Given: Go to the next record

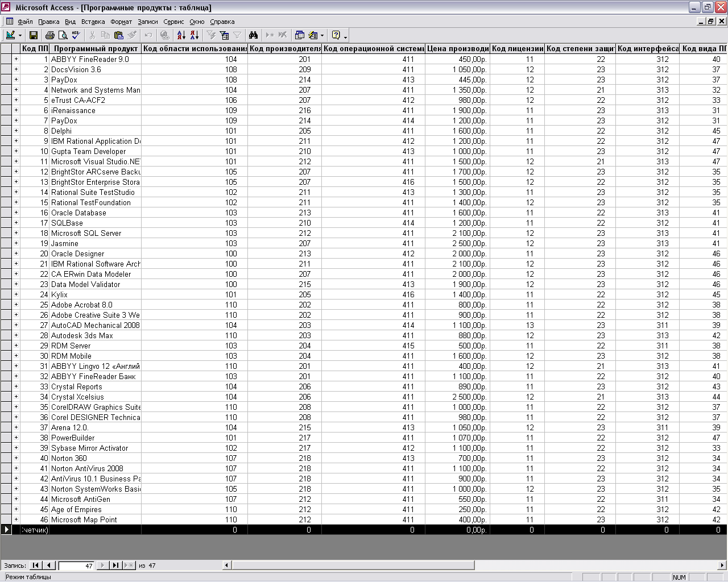Looking at the screenshot, I should (x=102, y=565).
